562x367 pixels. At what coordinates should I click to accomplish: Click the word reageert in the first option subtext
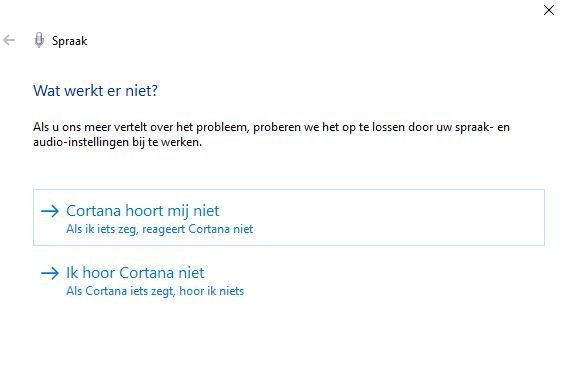pyautogui.click(x=163, y=229)
